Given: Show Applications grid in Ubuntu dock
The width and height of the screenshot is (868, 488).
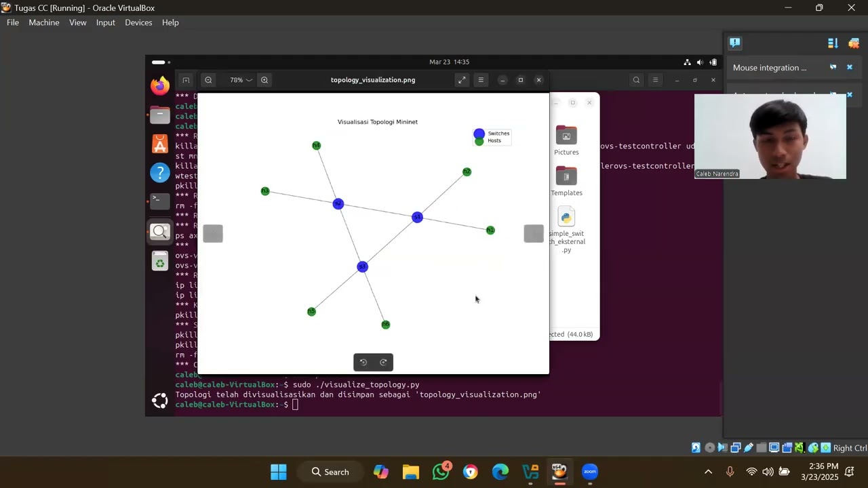Looking at the screenshot, I should [160, 401].
